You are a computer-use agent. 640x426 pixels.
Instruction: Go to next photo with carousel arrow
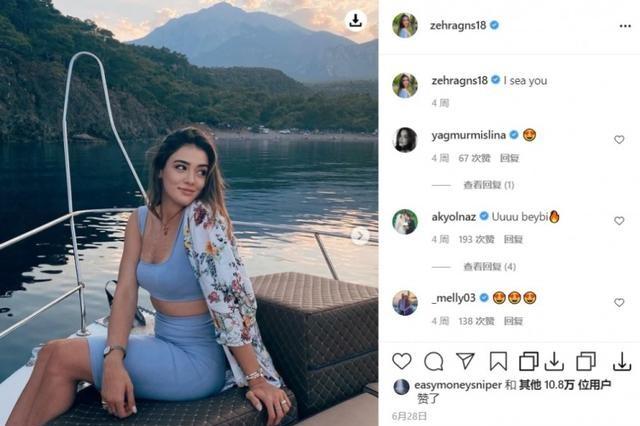360,236
